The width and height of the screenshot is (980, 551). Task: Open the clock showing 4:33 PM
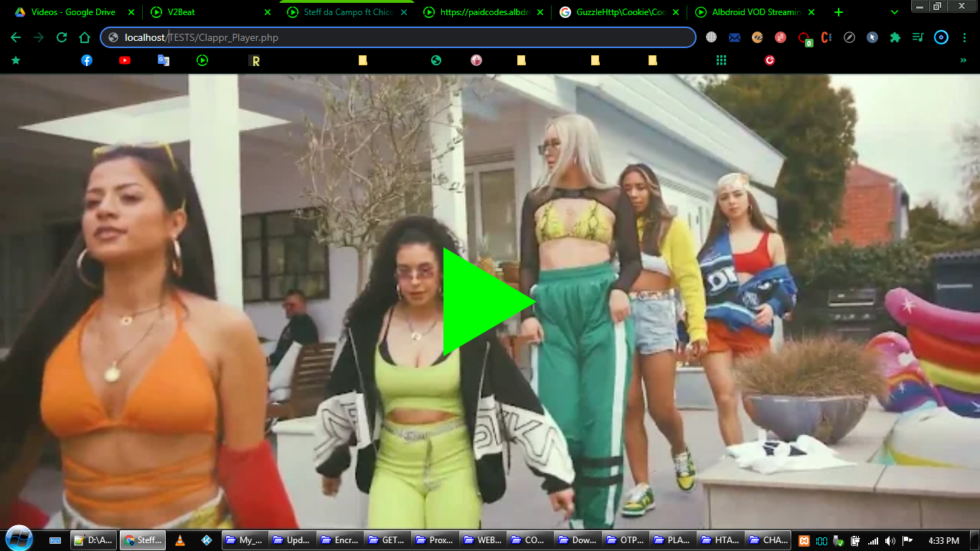943,540
